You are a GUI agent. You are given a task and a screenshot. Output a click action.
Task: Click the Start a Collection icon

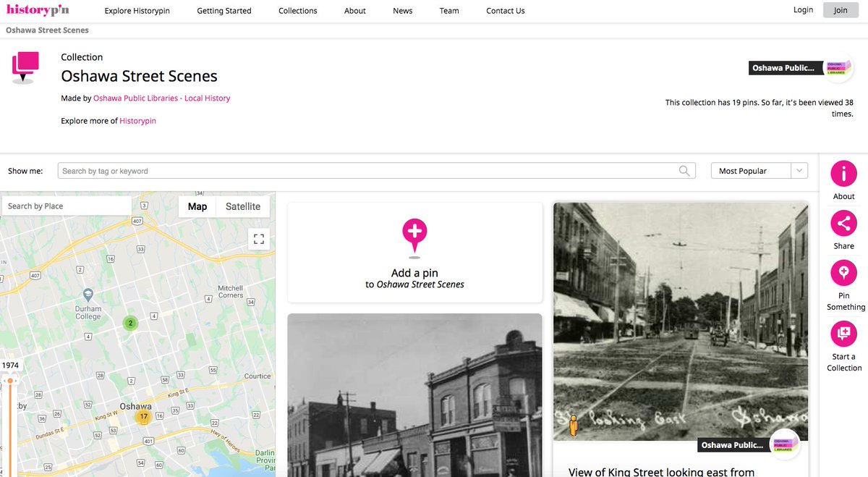pyautogui.click(x=843, y=334)
